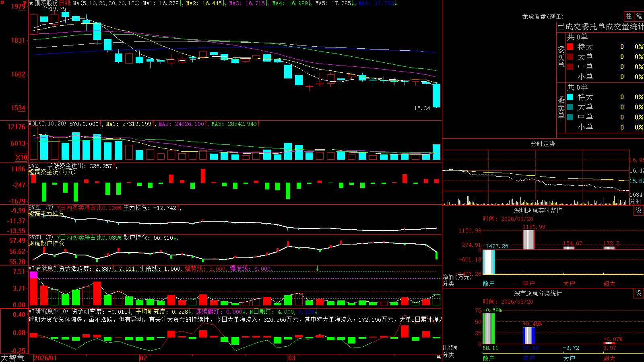Click the 大智慧 logo label
644x362 pixels.
[12, 358]
